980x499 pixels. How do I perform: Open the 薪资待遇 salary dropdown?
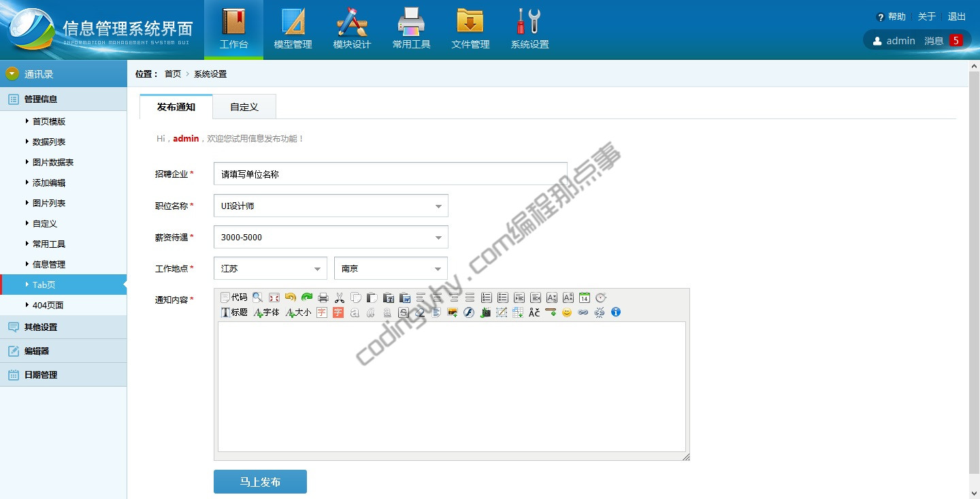331,238
